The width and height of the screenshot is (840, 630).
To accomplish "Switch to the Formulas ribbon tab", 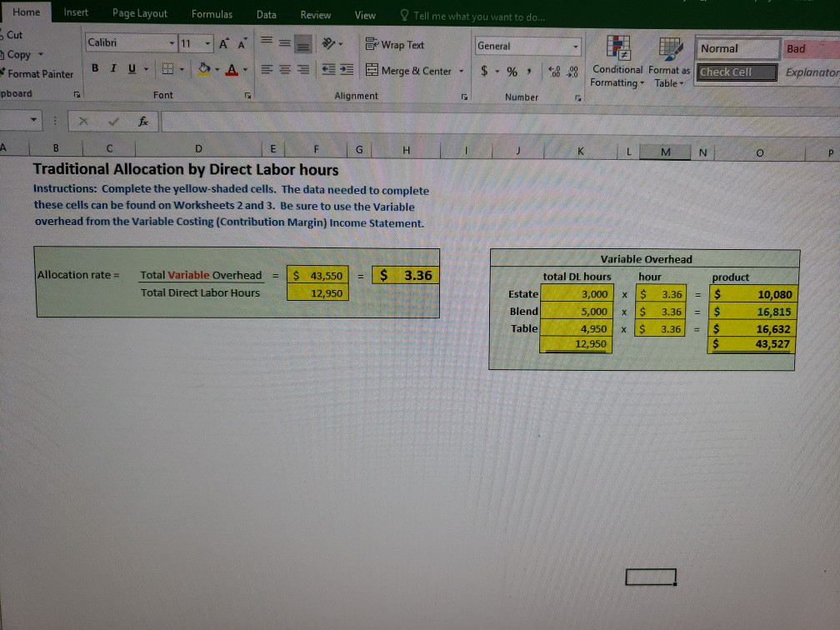I will click(211, 12).
